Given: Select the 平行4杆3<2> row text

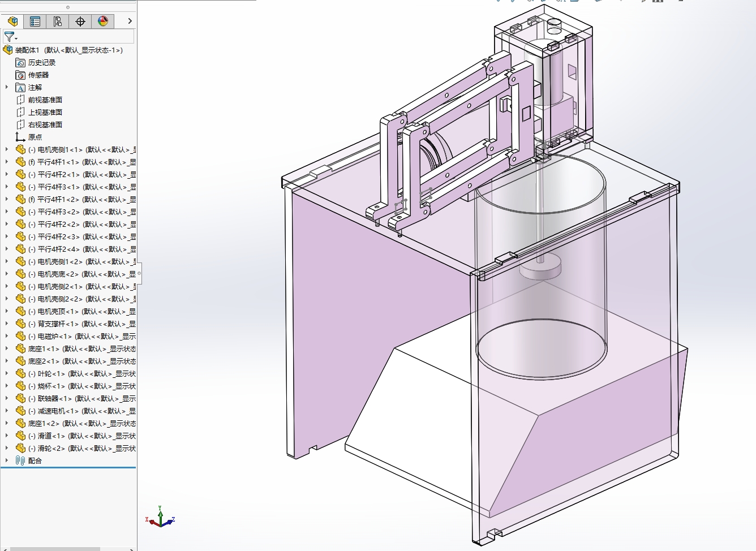Looking at the screenshot, I should [82, 212].
